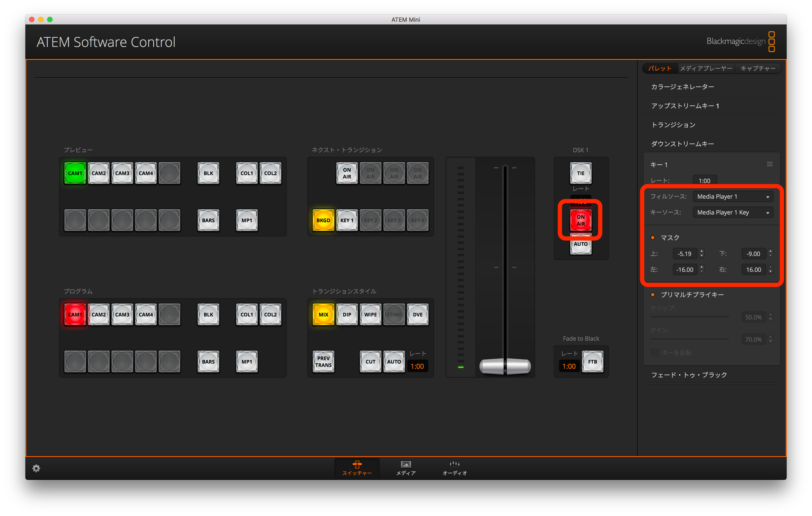Click the Blackmagicdesign logo
812x516 pixels.
click(740, 41)
